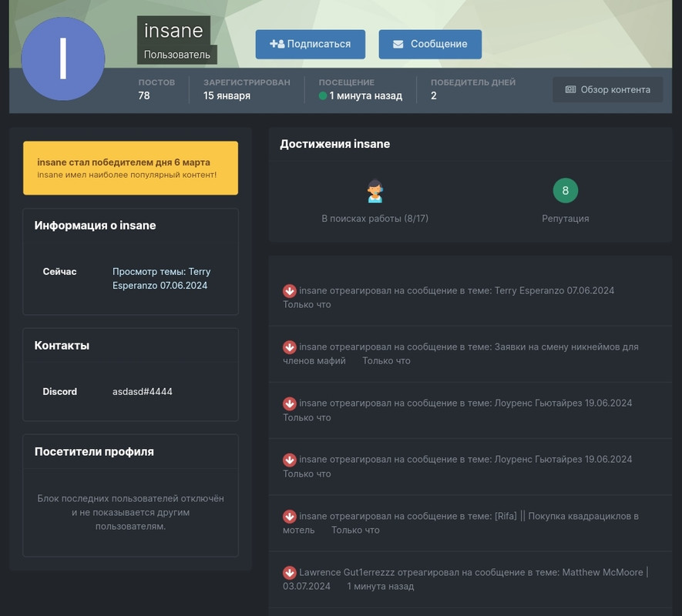Click the Контакты heading
The image size is (682, 616).
(62, 345)
